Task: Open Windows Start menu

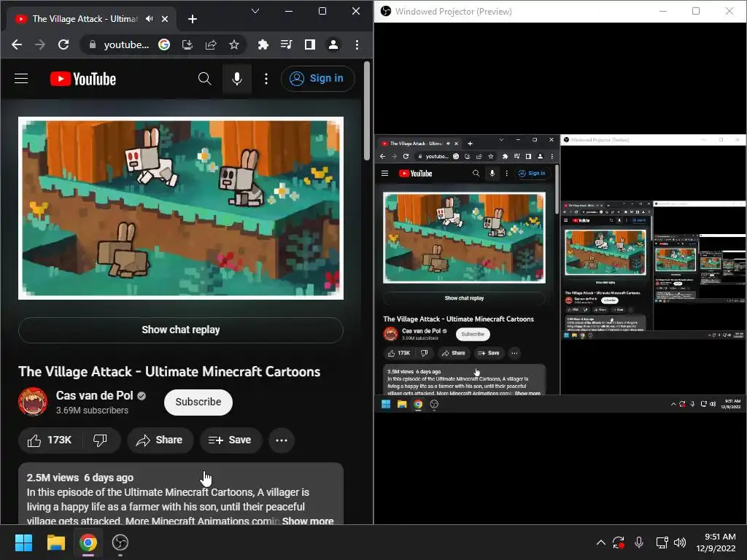Action: tap(23, 542)
